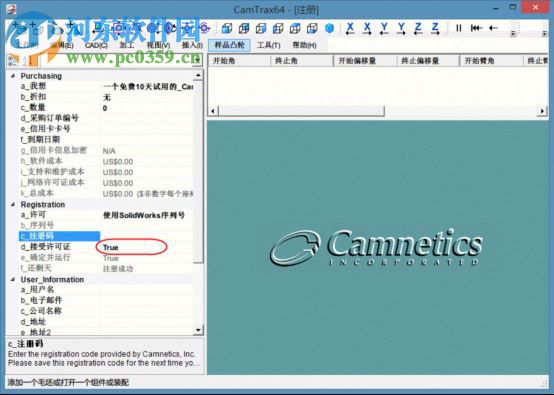
Task: Open the 插入(I) menu
Action: pyautogui.click(x=192, y=45)
